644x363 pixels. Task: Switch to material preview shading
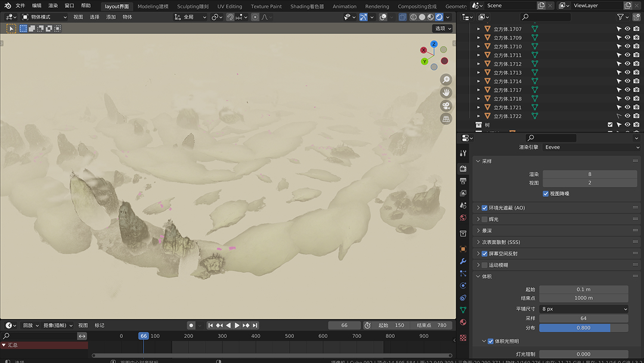(431, 17)
